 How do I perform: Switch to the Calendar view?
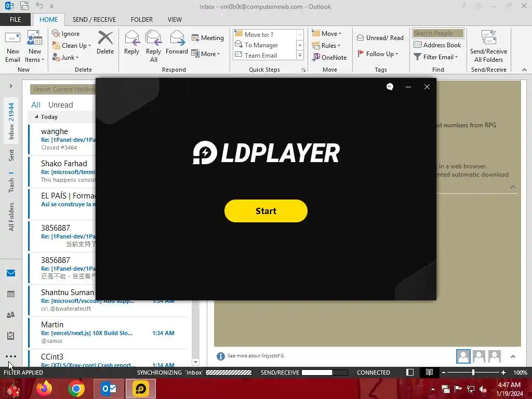tap(11, 294)
